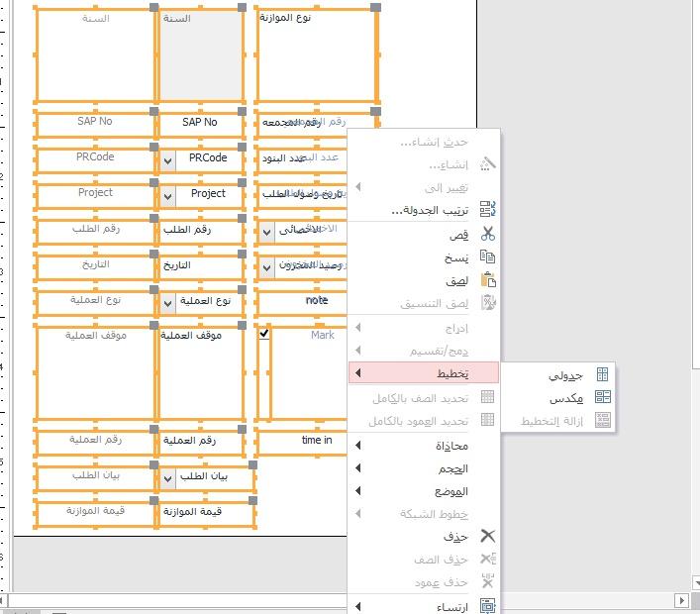The width and height of the screenshot is (700, 614).
Task: Expand the تخطيط submenu arrow
Action: click(x=358, y=373)
